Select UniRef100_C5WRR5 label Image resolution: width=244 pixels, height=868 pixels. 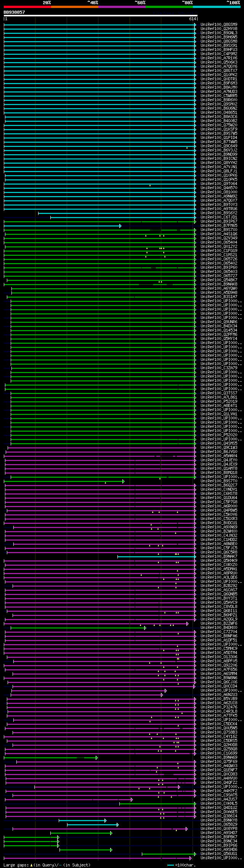219,96
